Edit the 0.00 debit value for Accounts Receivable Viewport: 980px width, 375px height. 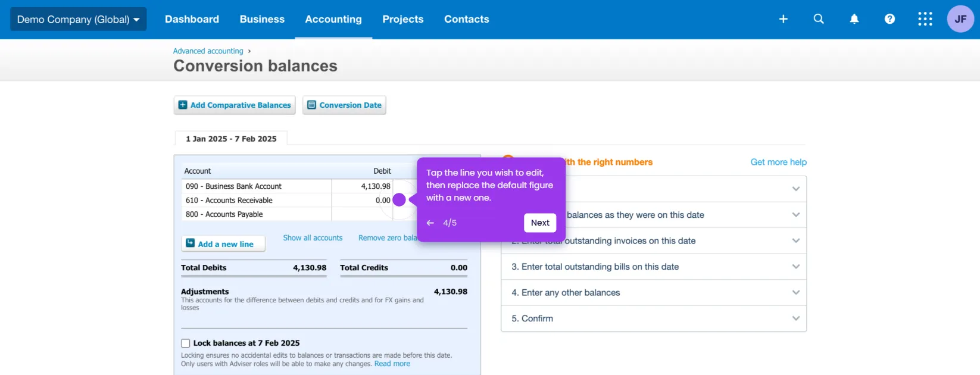pyautogui.click(x=362, y=201)
